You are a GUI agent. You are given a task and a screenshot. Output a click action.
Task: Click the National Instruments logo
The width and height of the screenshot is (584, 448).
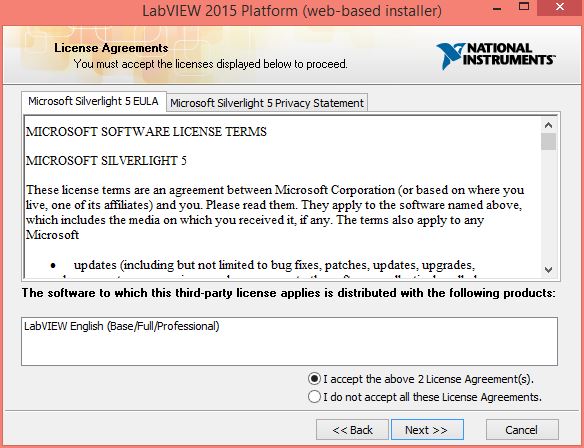(x=496, y=56)
